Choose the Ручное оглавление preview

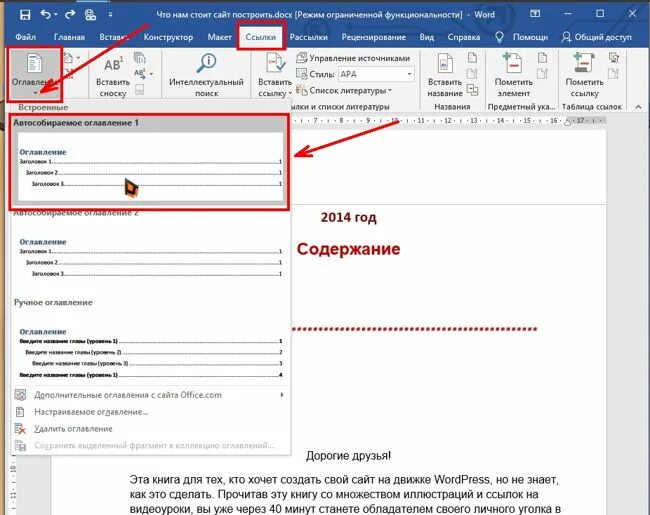click(x=150, y=339)
